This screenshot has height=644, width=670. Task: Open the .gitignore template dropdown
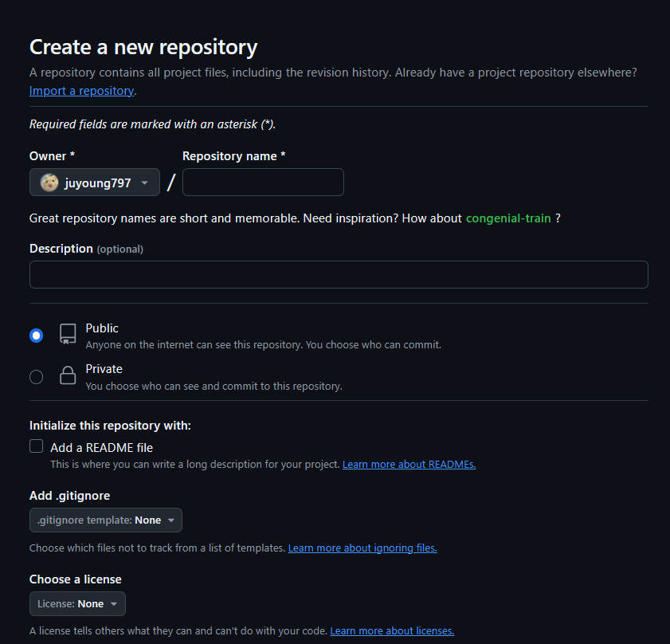(x=105, y=520)
